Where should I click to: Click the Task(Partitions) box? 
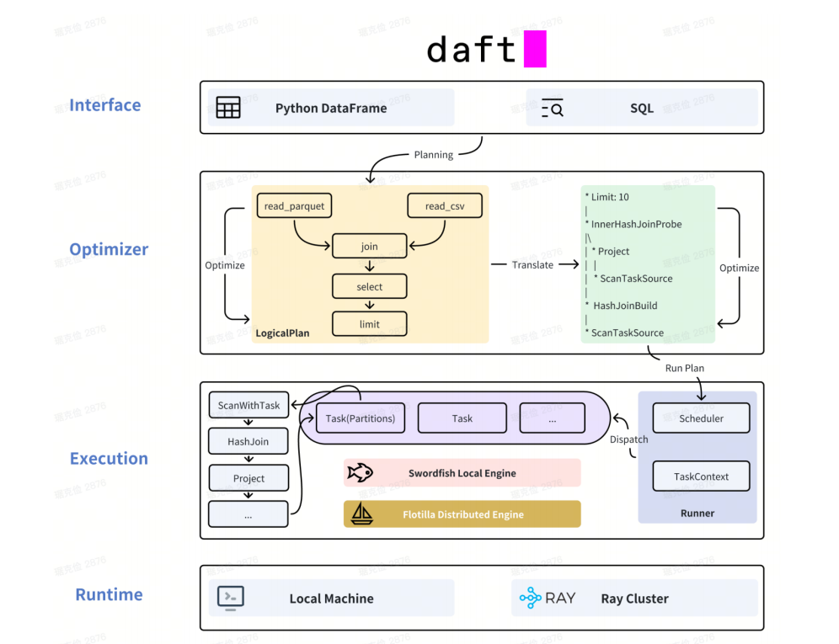(360, 418)
